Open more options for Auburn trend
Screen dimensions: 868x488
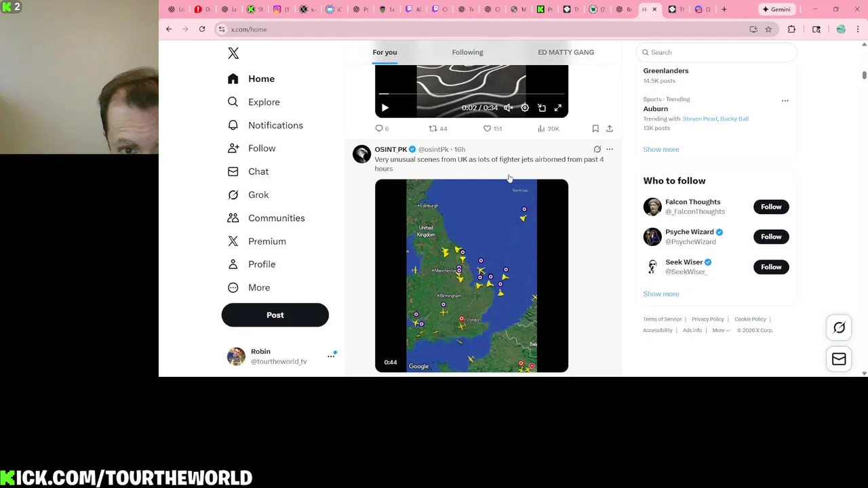[785, 100]
